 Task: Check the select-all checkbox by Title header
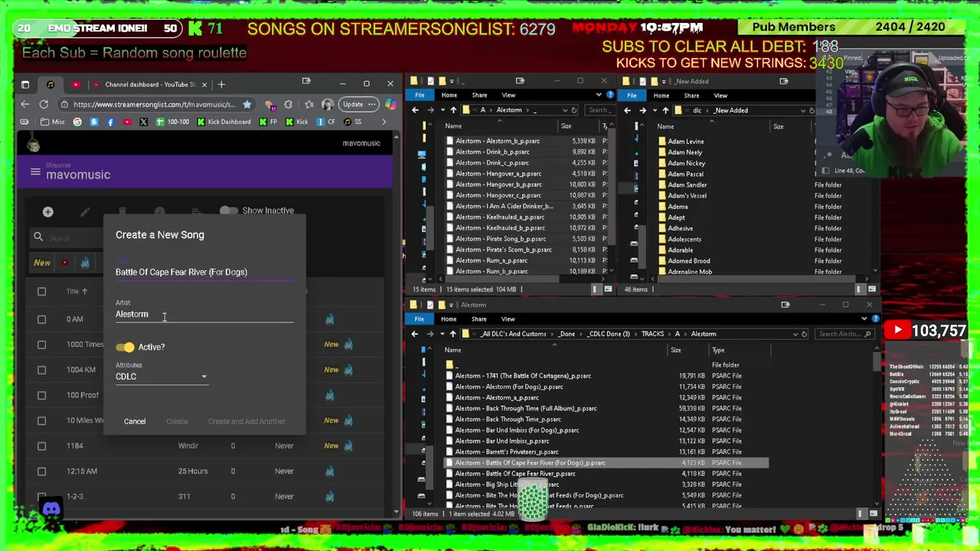42,292
